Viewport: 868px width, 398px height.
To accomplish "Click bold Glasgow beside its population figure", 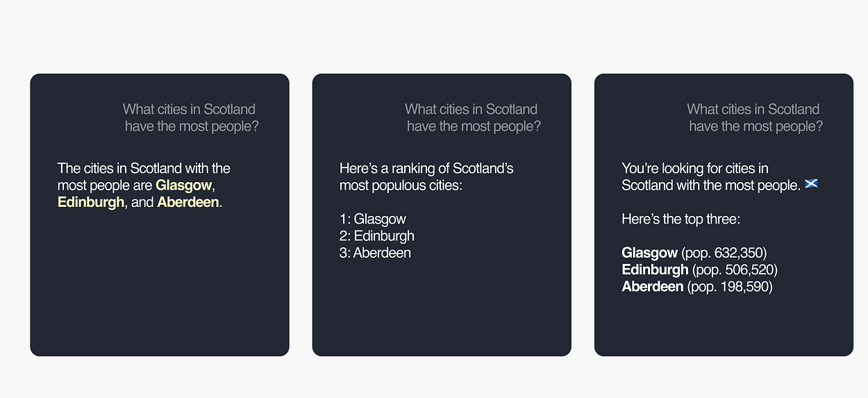I will click(x=650, y=253).
